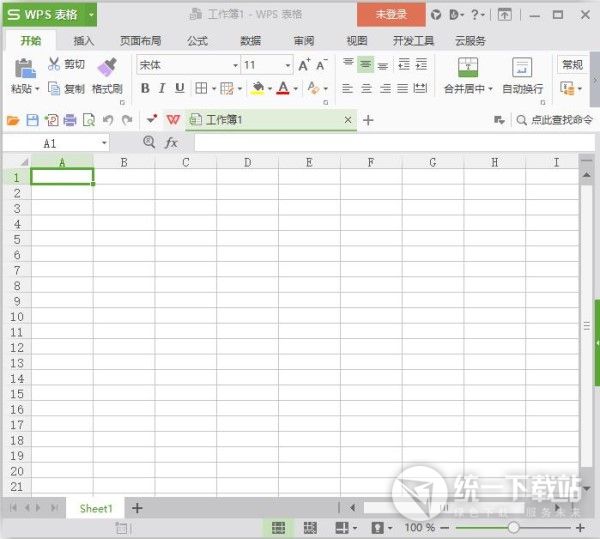This screenshot has width=600, height=539.
Task: Click the printer icon in quick toolbar
Action: pos(70,120)
